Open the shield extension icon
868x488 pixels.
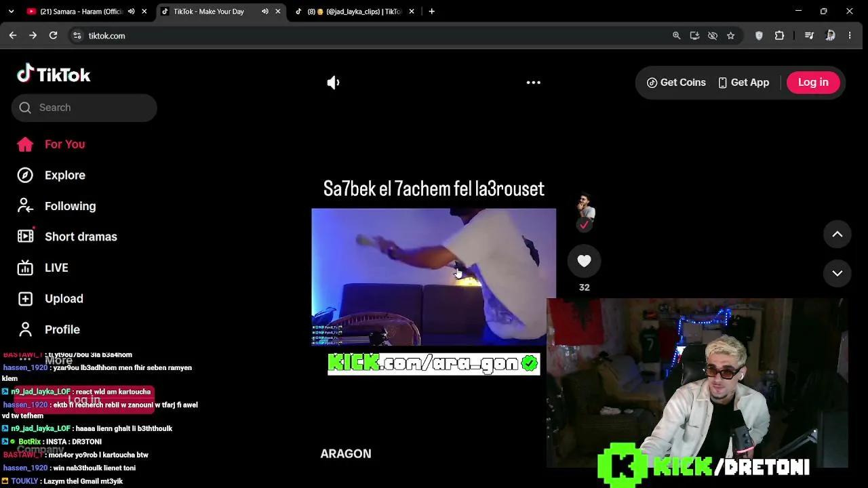click(759, 36)
